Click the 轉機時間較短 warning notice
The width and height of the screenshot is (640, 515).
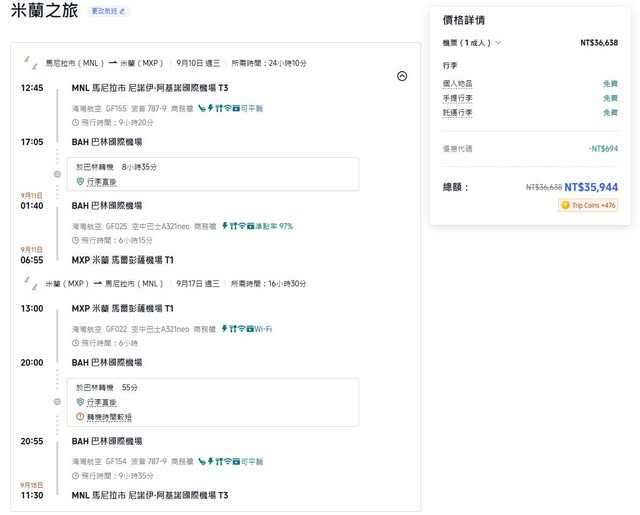click(x=108, y=416)
